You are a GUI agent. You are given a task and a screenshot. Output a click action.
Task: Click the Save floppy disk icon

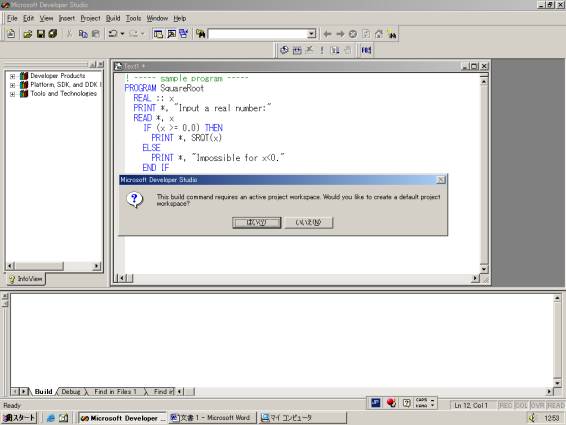click(41, 34)
